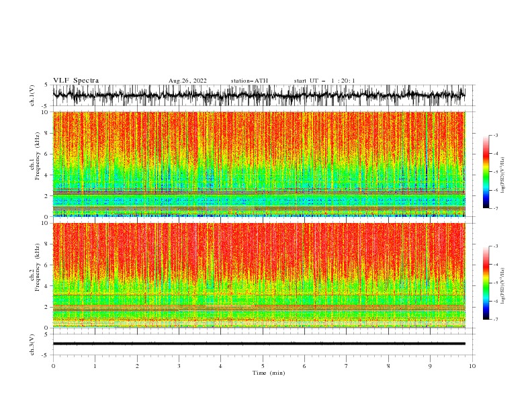Click the "2" tick on the Time axis
Image resolution: width=532 pixels, height=411 pixels.
(137, 366)
